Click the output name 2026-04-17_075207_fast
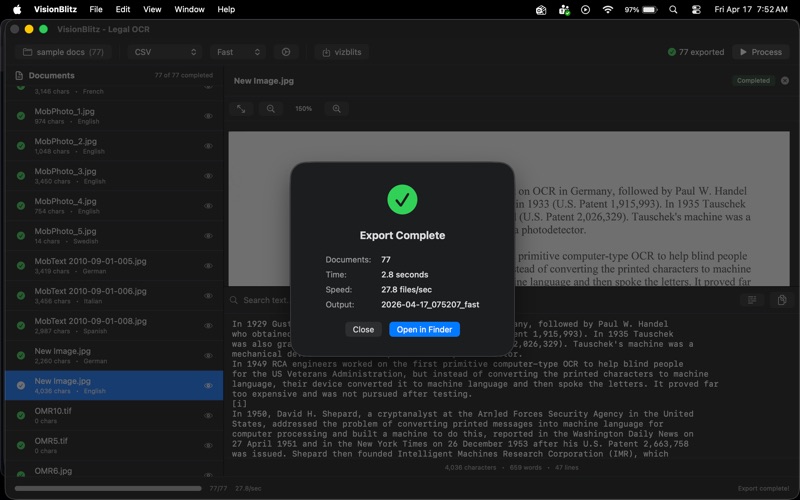The image size is (800, 500). (430, 305)
